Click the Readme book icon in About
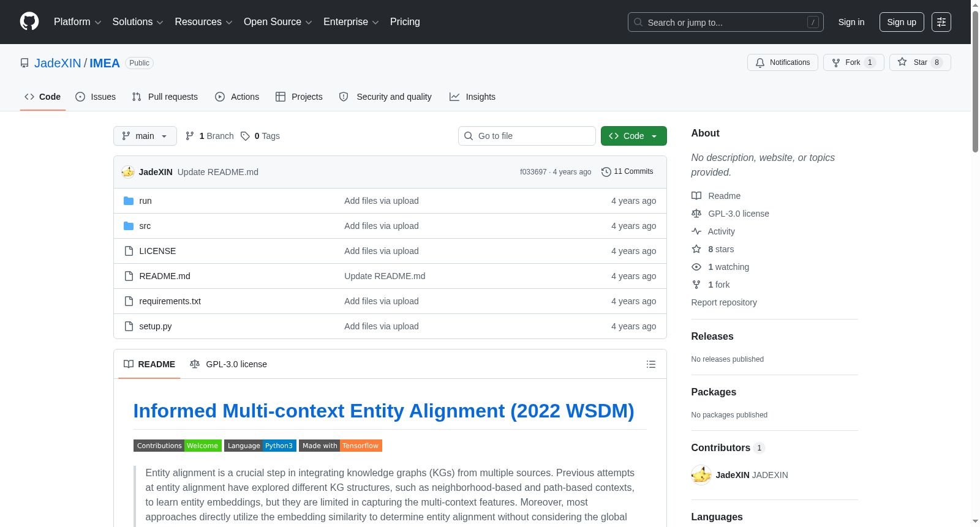This screenshot has height=527, width=980. coord(696,196)
